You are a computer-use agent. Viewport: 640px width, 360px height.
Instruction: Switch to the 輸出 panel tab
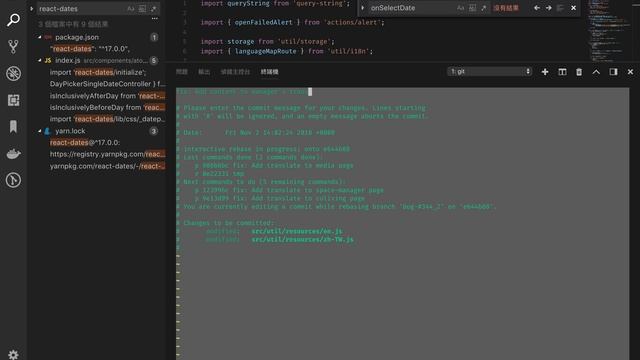[204, 72]
